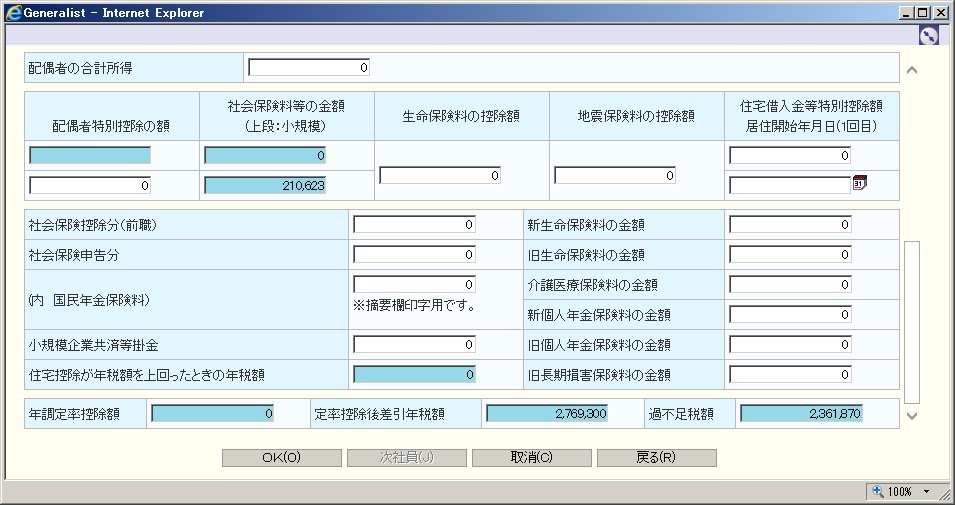Image resolution: width=955 pixels, height=505 pixels.
Task: Click the 配偶者の合計所得 label
Action: [80, 68]
